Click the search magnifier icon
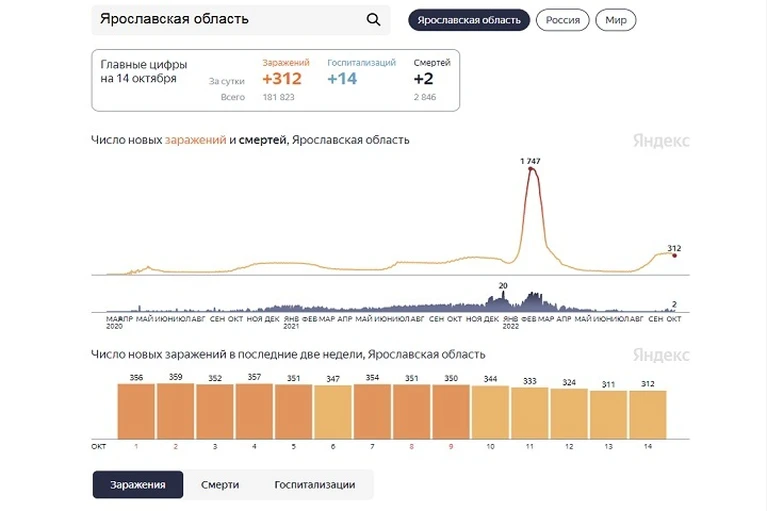This screenshot has width=767, height=511. (373, 20)
